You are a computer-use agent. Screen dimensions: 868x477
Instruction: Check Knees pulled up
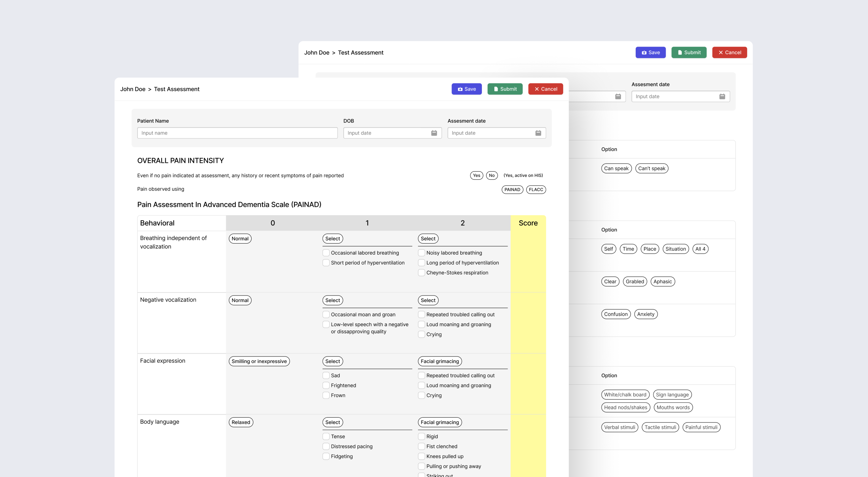point(421,456)
